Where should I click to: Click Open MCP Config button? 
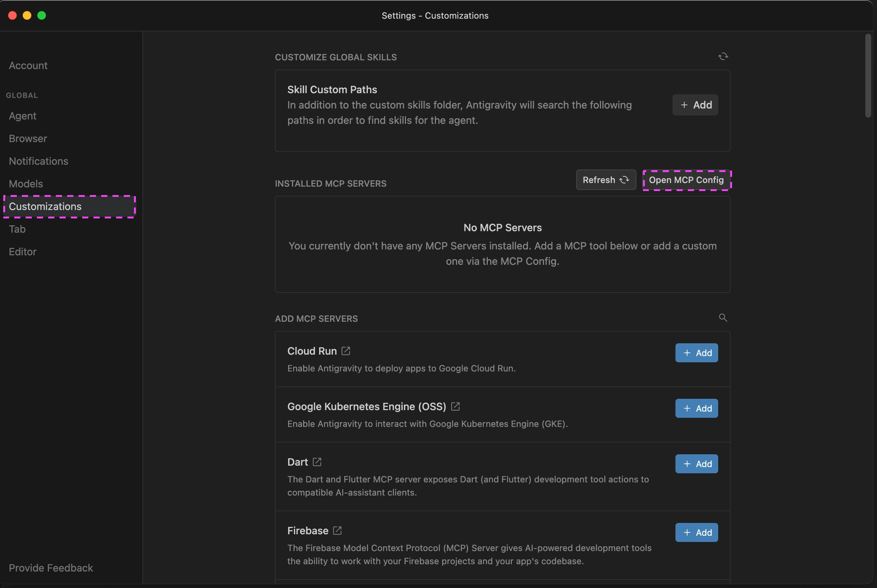(686, 180)
